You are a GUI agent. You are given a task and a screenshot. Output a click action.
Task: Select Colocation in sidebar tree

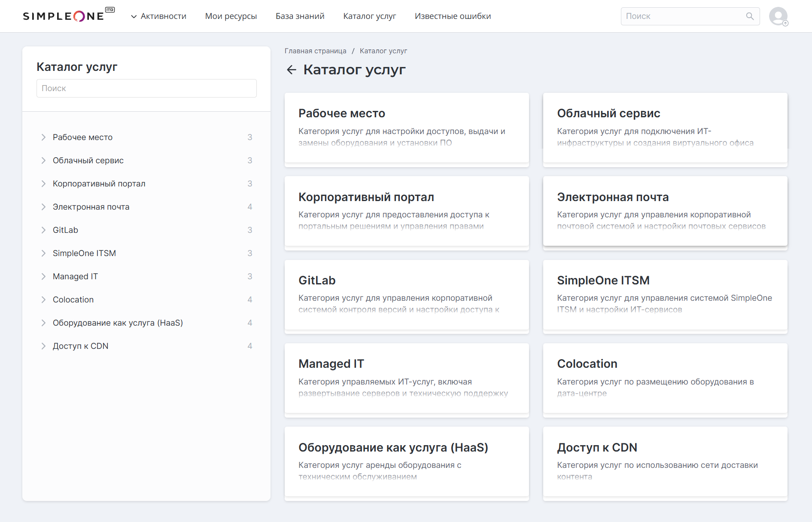(73, 299)
